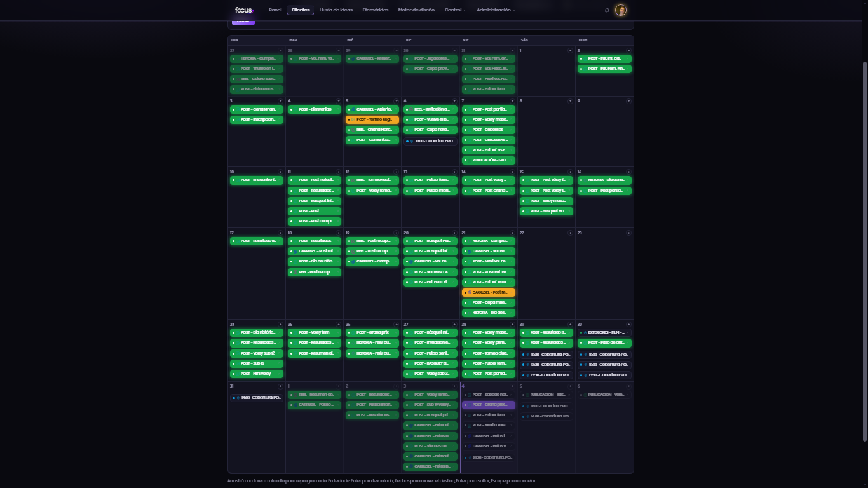
Task: Click the plus icon on day 22
Action: pyautogui.click(x=571, y=233)
